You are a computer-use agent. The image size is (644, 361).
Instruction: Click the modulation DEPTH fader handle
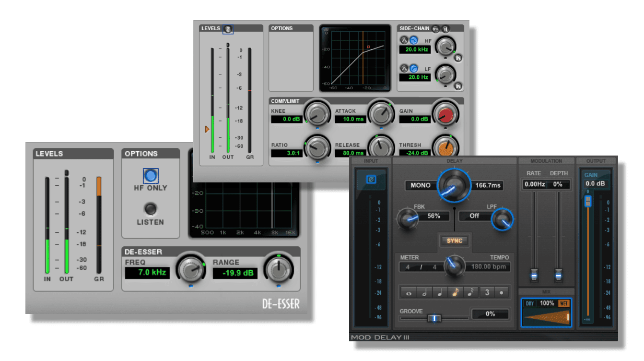click(x=559, y=276)
